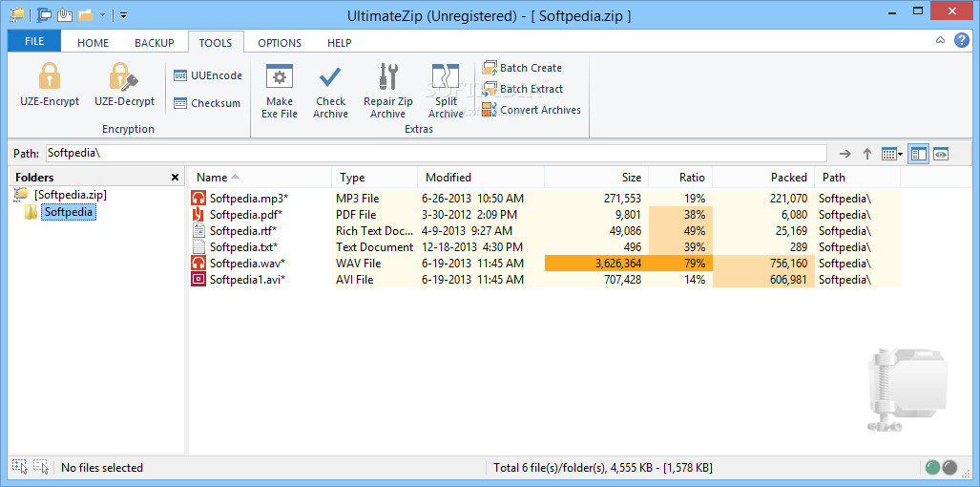Run Check Archive
The height and width of the screenshot is (487, 980).
330,90
